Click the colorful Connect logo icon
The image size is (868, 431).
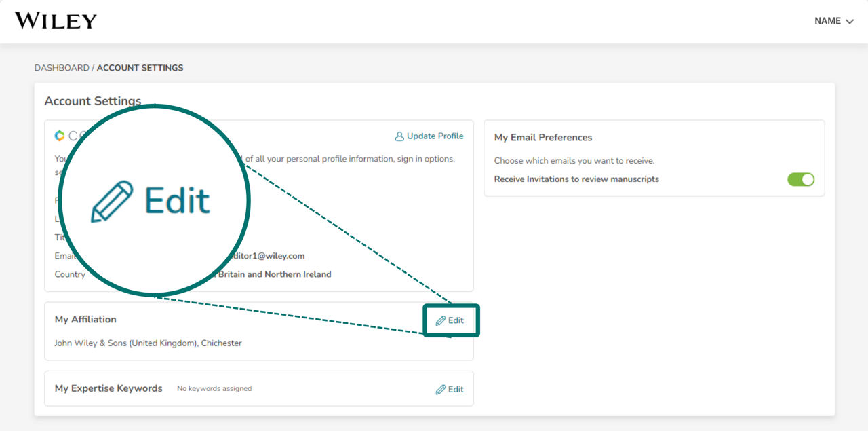coord(60,136)
